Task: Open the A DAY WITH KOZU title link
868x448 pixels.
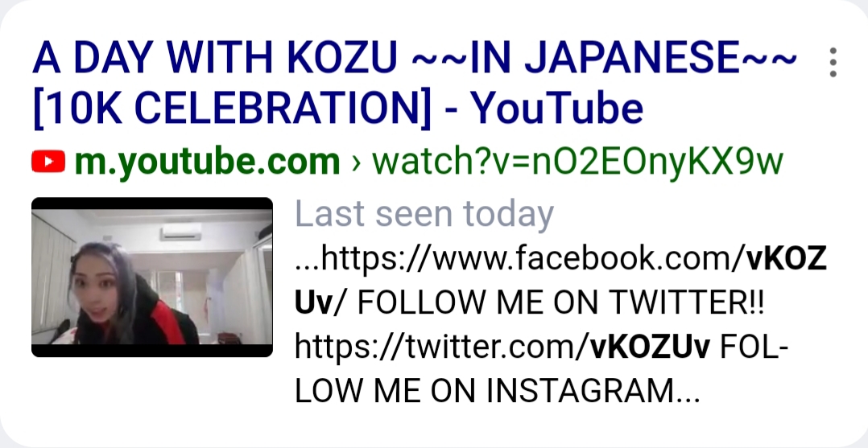Action: (x=415, y=81)
